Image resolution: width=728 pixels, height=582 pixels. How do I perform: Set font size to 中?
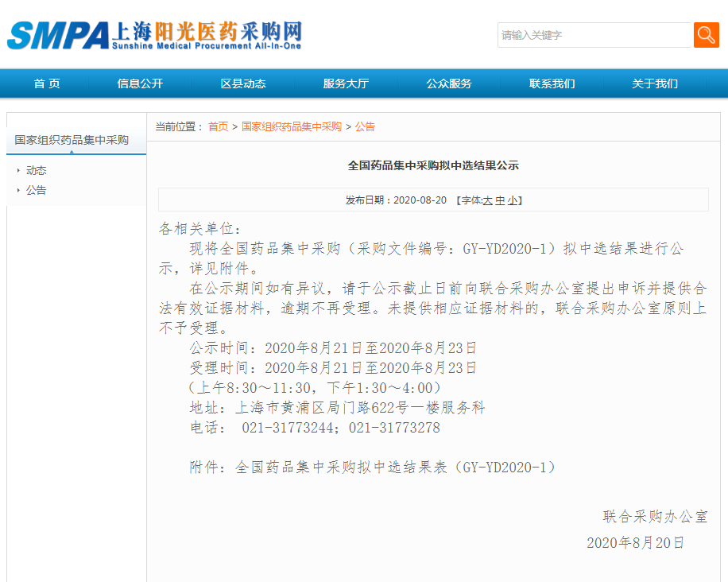[500, 200]
